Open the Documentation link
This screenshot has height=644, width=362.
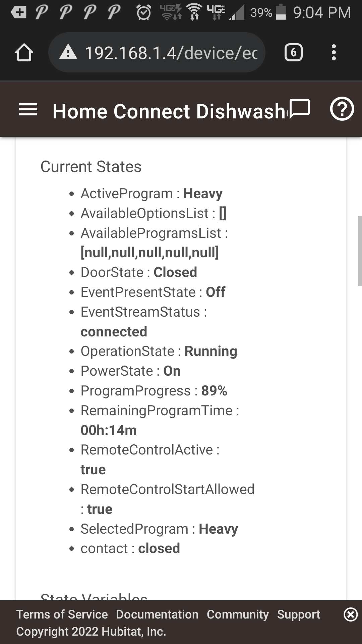tap(157, 614)
